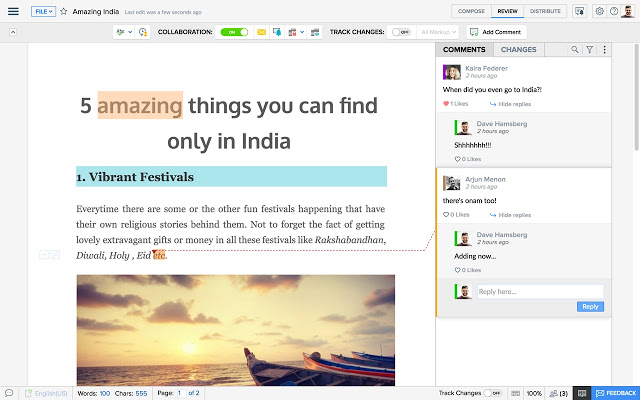Hide replies under Kaira Federer's comment

[x=511, y=104]
